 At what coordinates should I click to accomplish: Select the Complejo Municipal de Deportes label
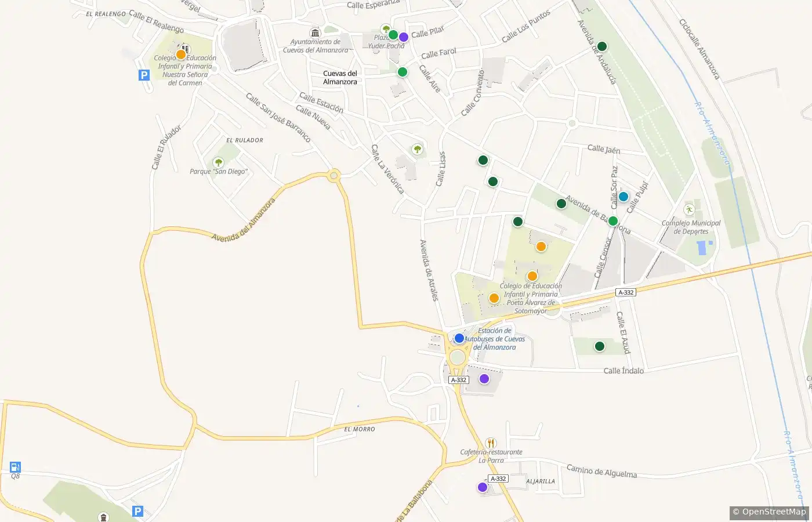(x=691, y=227)
